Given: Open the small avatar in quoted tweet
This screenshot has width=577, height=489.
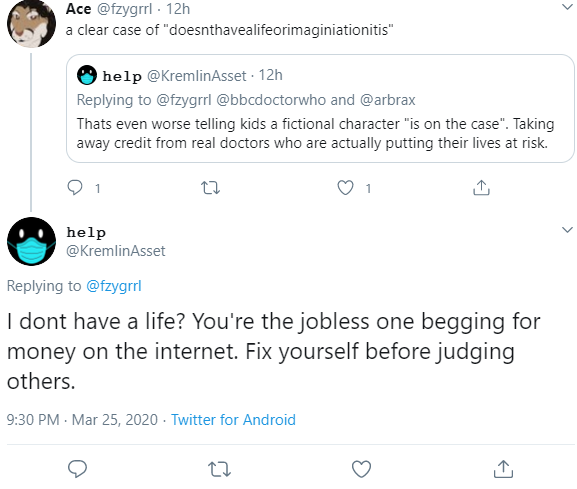Looking at the screenshot, I should pos(87,75).
